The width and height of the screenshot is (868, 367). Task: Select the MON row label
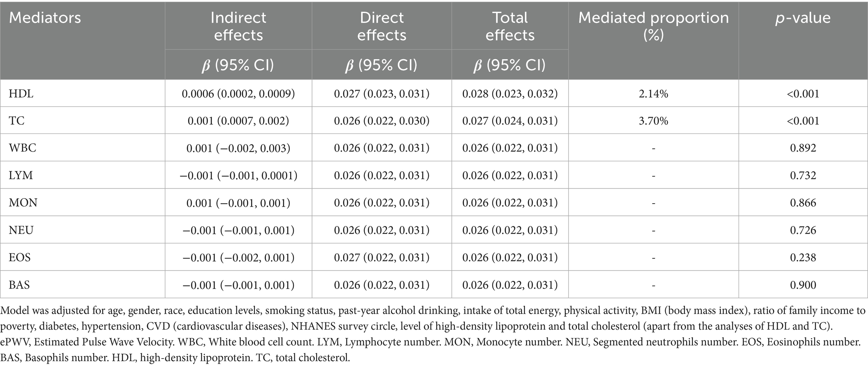tap(23, 203)
